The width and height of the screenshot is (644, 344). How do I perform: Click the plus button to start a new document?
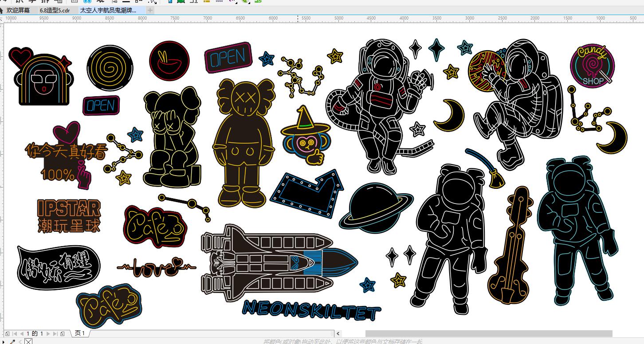[150, 10]
